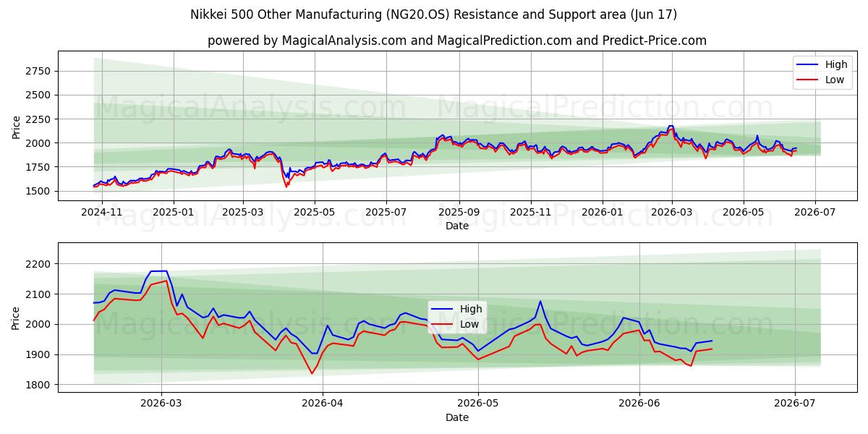Click the '2025-09' date tick label
Viewport: 868px width, 434px height.
coord(459,212)
